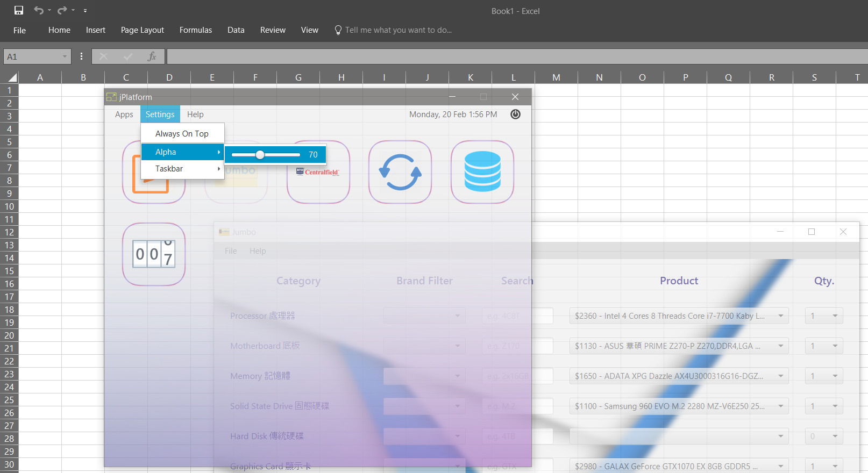
Task: Click the Redo arrow in Excel
Action: coord(62,10)
